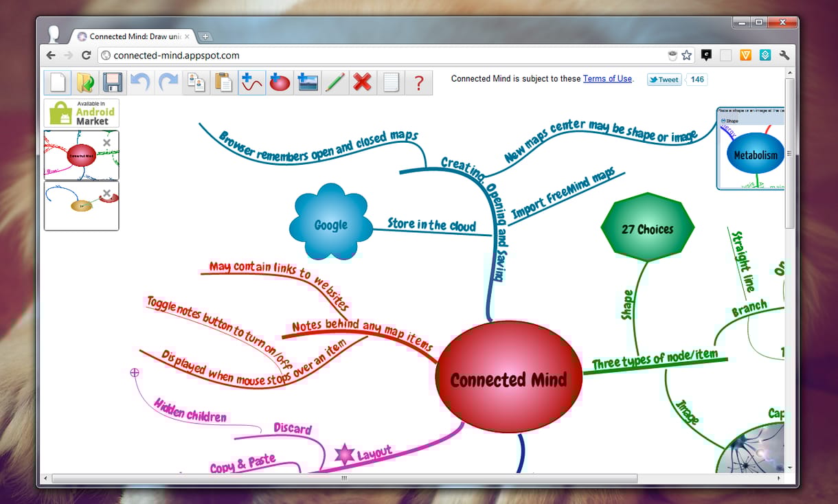Open the Android Market badge
Screen dimensions: 838x504
tap(82, 113)
